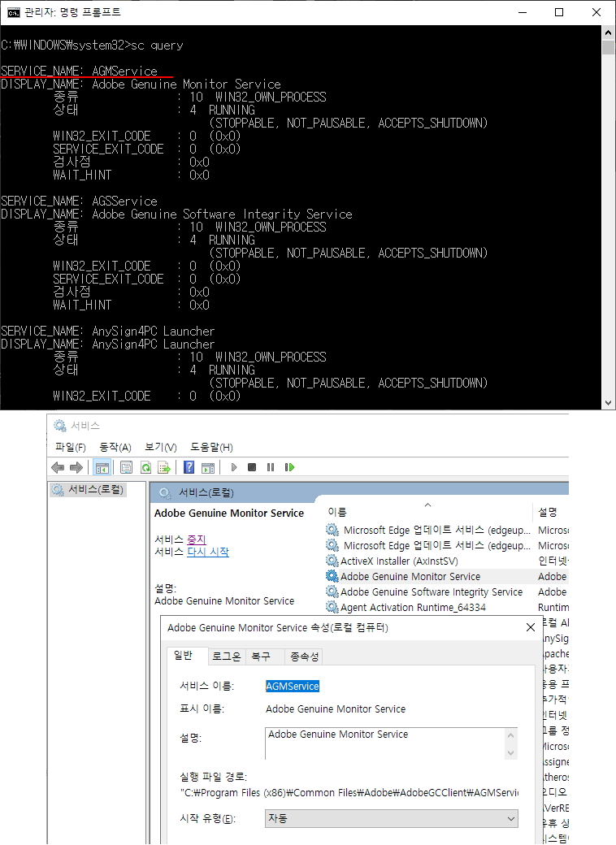
Task: Maximize the Command Prompt window
Action: [x=559, y=12]
